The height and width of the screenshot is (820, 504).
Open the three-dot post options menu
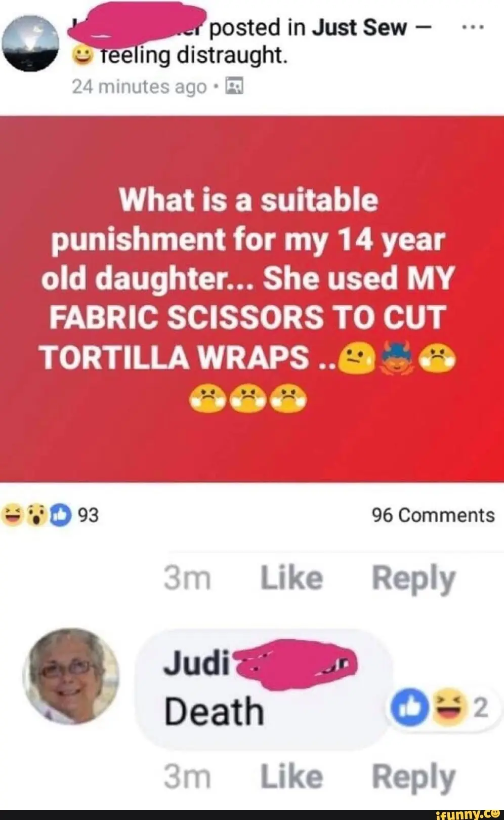(474, 27)
